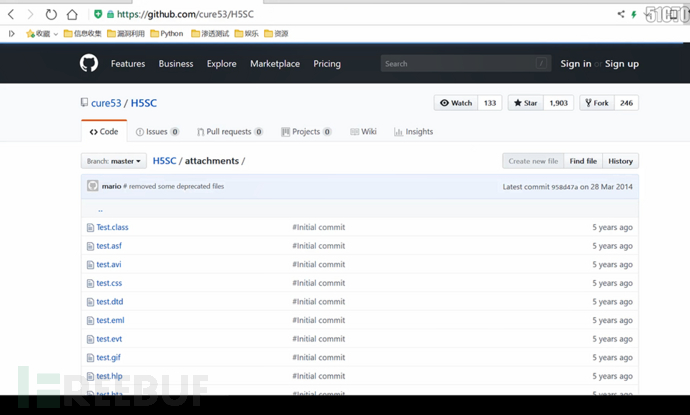Click the browser refresh icon
Viewport: 690px width, 415px height.
(51, 15)
